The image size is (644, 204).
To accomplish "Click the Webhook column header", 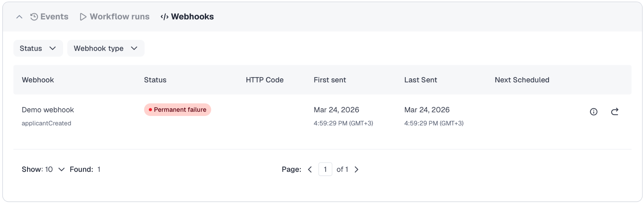I will click(x=38, y=80).
